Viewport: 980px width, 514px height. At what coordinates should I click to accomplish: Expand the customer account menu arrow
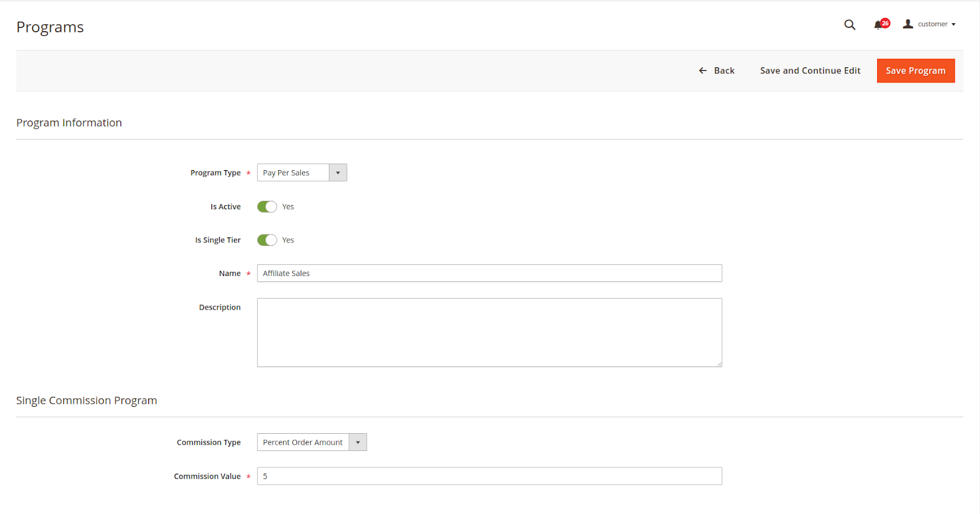point(954,24)
